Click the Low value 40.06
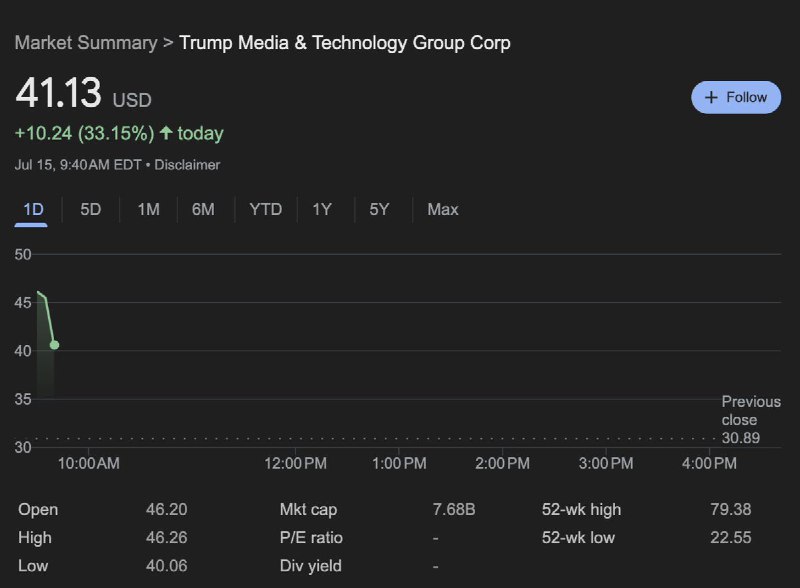The height and width of the screenshot is (588, 800). pos(166,566)
